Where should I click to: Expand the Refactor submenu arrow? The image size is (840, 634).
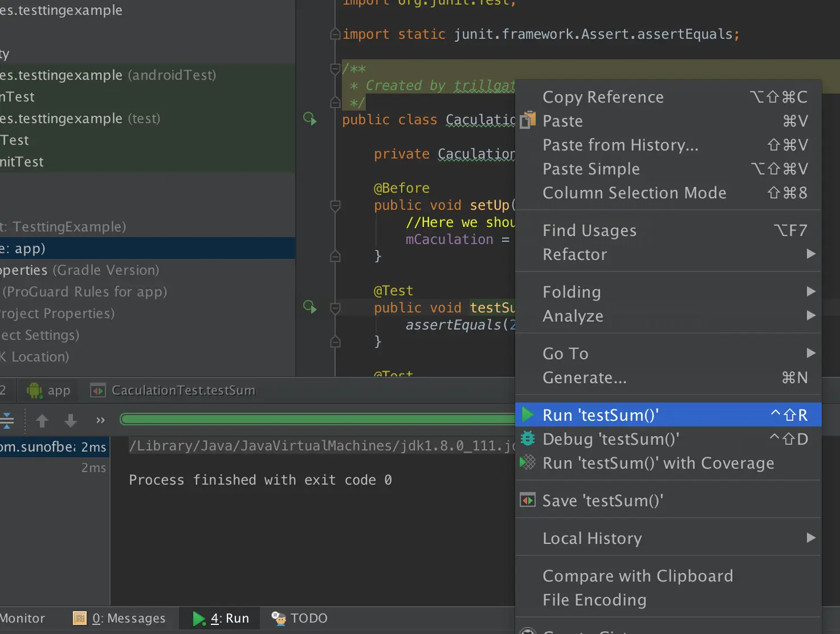pyautogui.click(x=811, y=254)
